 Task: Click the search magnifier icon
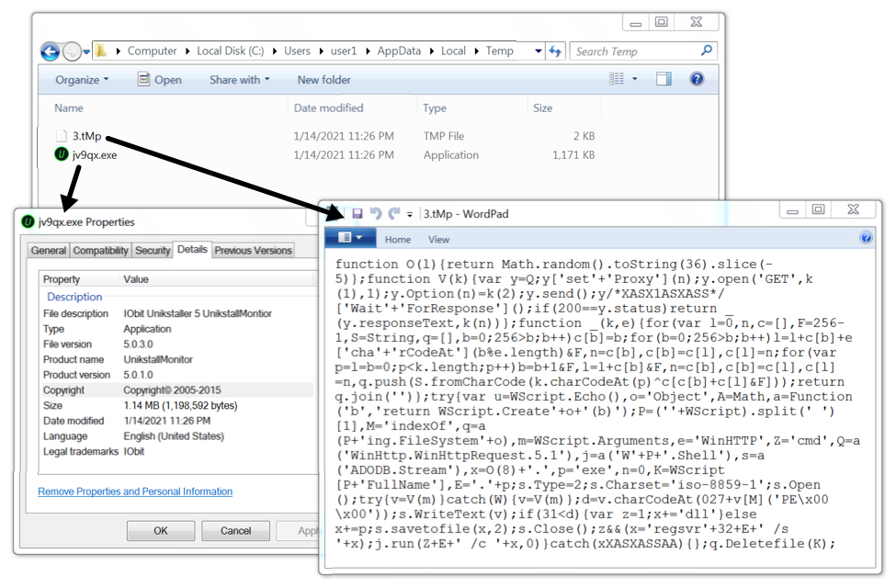pos(707,51)
